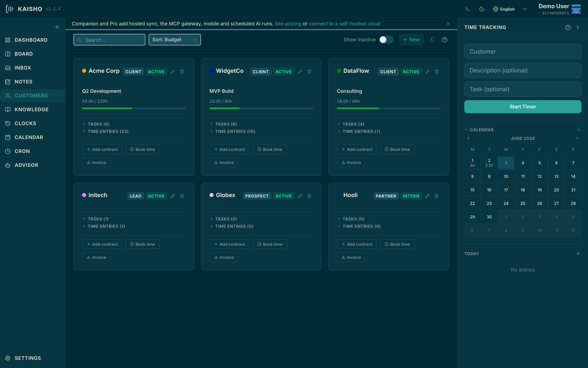Book time for WidgetCo
The width and height of the screenshot is (588, 368).
point(270,149)
